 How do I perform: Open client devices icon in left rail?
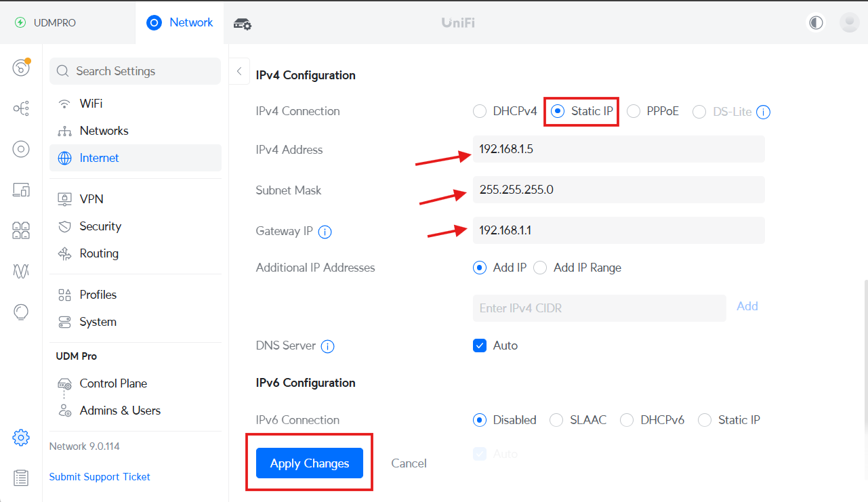point(21,190)
